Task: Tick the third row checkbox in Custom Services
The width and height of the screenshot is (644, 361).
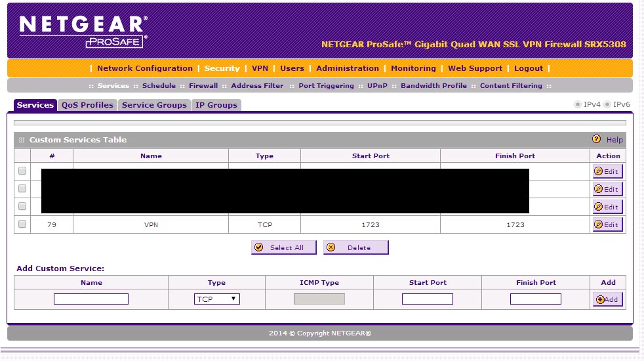Action: coord(22,206)
